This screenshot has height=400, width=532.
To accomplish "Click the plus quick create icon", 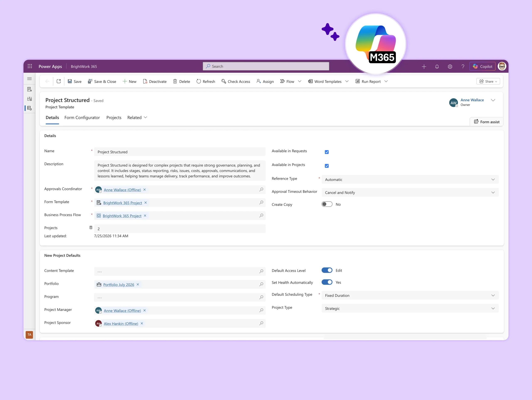I will pyautogui.click(x=424, y=67).
